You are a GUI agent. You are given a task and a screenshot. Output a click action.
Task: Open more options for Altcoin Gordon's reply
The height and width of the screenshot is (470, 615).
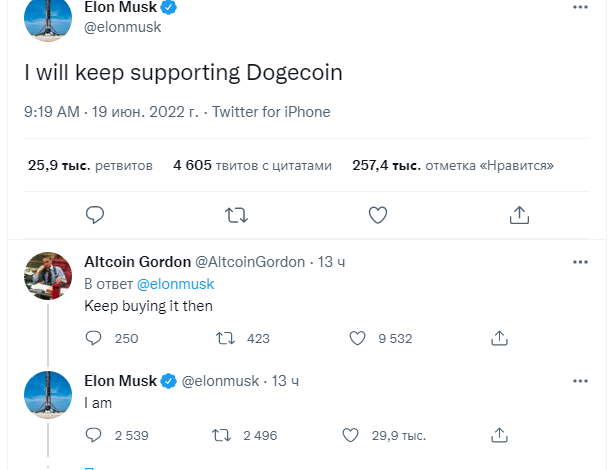click(580, 262)
